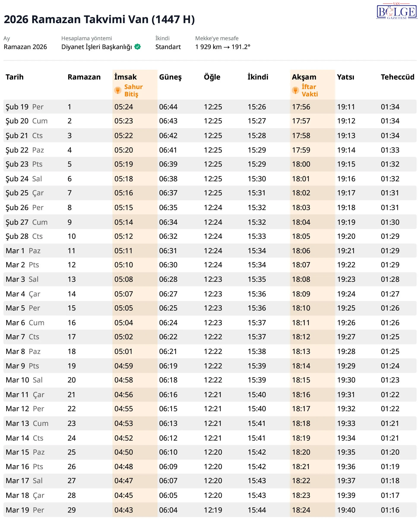This screenshot has height=524, width=420.
Task: Click the Akşam column header
Action: click(x=304, y=77)
